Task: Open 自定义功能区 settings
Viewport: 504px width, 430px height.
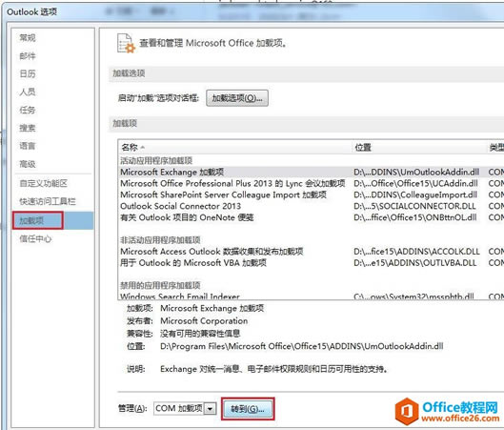Action: tap(44, 183)
